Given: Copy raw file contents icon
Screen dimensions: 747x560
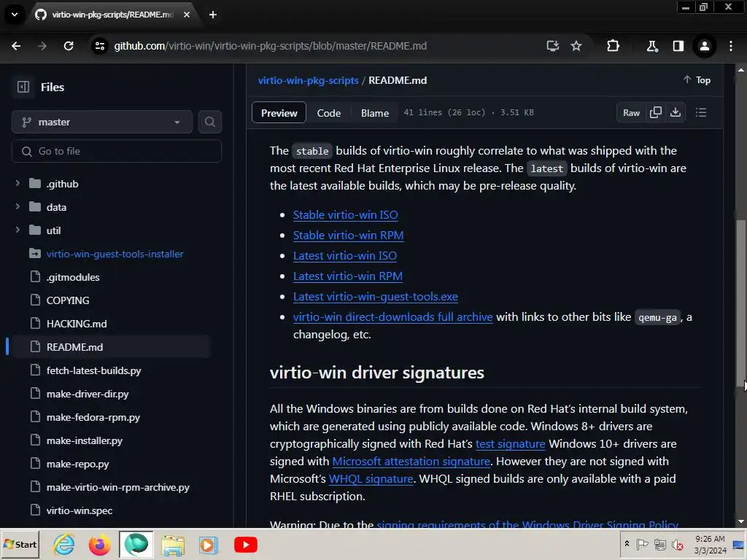Looking at the screenshot, I should [656, 113].
